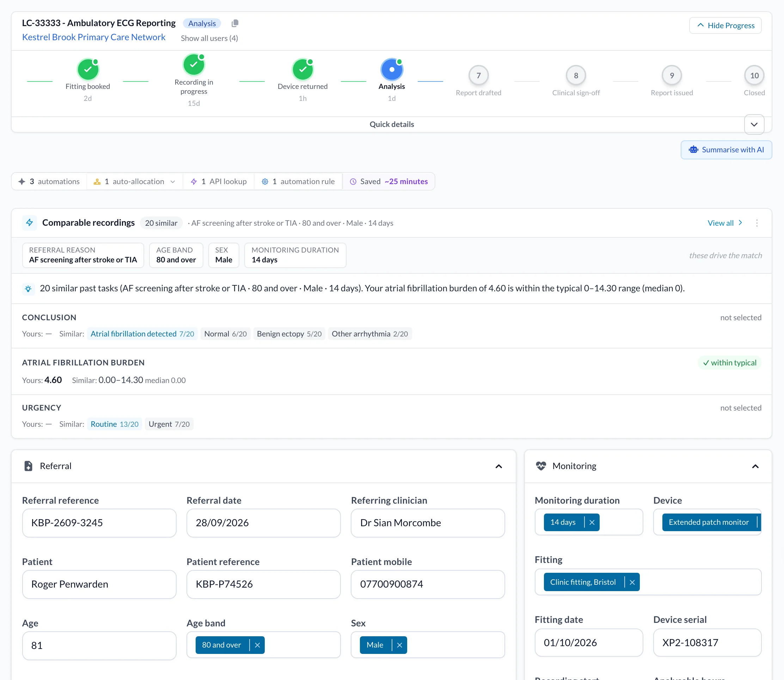Click the lightbulb insight icon
Screen dimensions: 784x680
pyautogui.click(x=28, y=289)
